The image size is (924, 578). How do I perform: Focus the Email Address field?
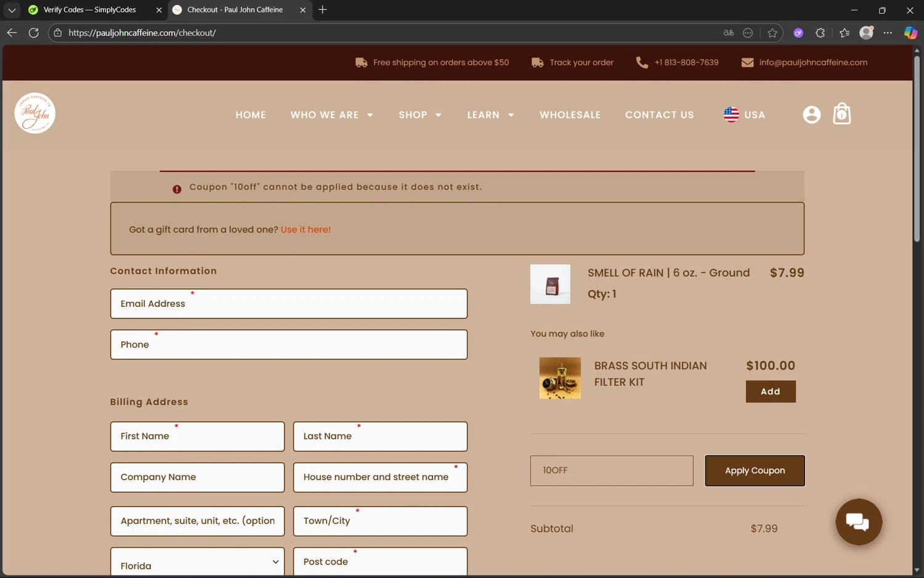click(x=289, y=304)
